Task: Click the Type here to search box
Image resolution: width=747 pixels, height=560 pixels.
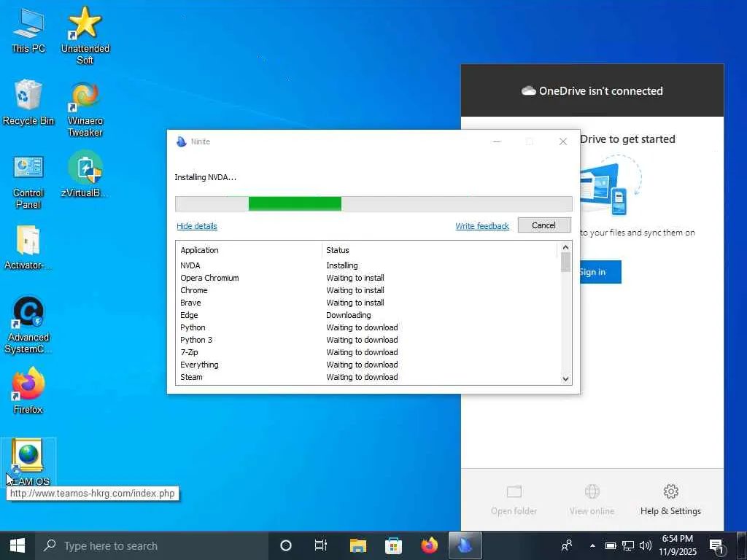Action: click(x=152, y=545)
